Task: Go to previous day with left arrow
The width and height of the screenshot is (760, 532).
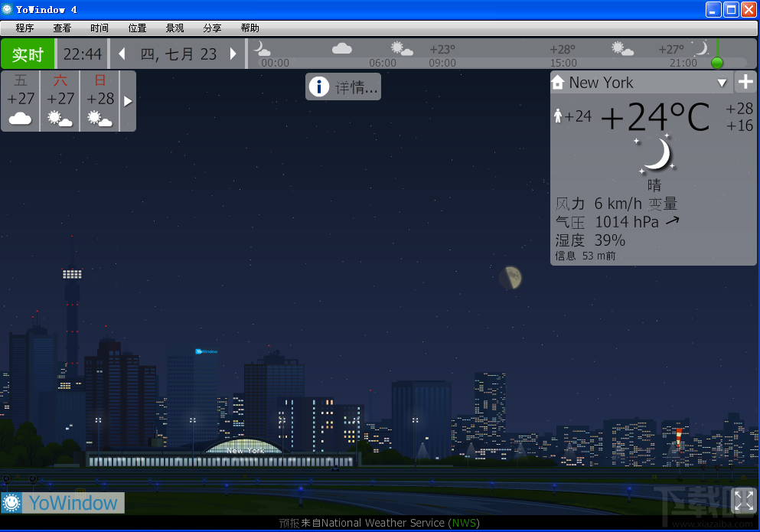Action: coord(122,54)
